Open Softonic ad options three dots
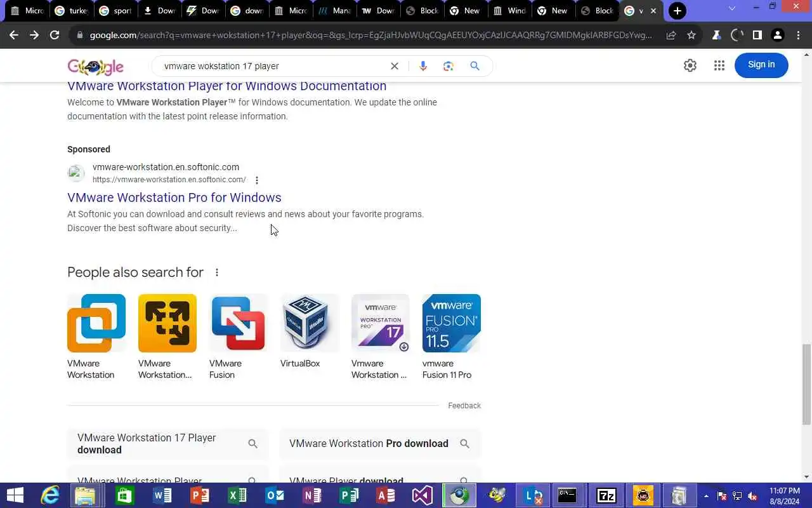Viewport: 812px width, 508px height. pos(256,180)
